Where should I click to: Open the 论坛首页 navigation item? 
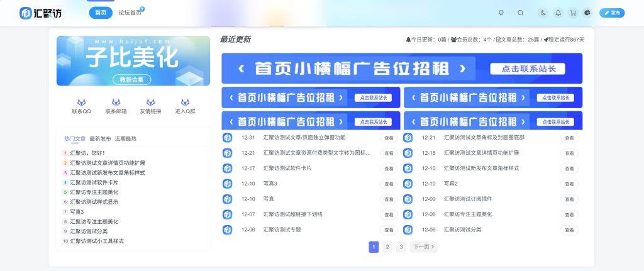point(130,13)
